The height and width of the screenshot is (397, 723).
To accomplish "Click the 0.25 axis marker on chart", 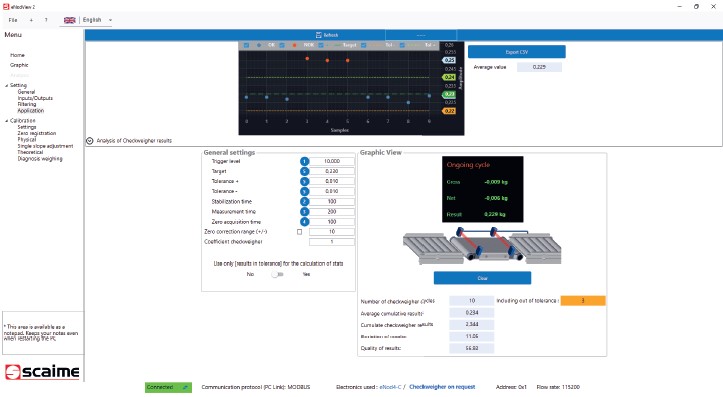I will click(x=449, y=60).
